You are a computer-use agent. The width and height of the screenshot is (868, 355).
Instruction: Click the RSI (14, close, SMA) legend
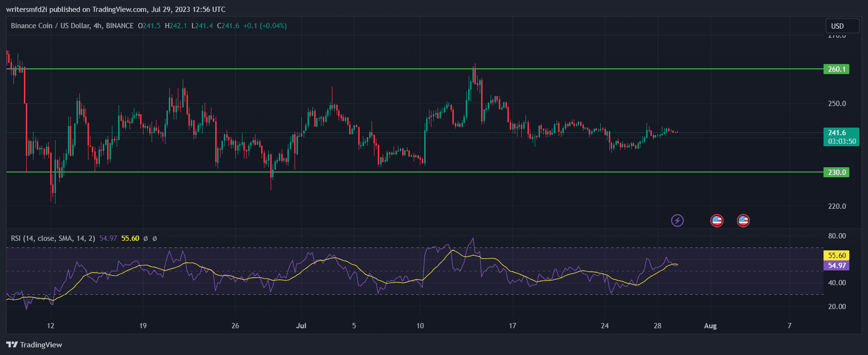[x=53, y=238]
